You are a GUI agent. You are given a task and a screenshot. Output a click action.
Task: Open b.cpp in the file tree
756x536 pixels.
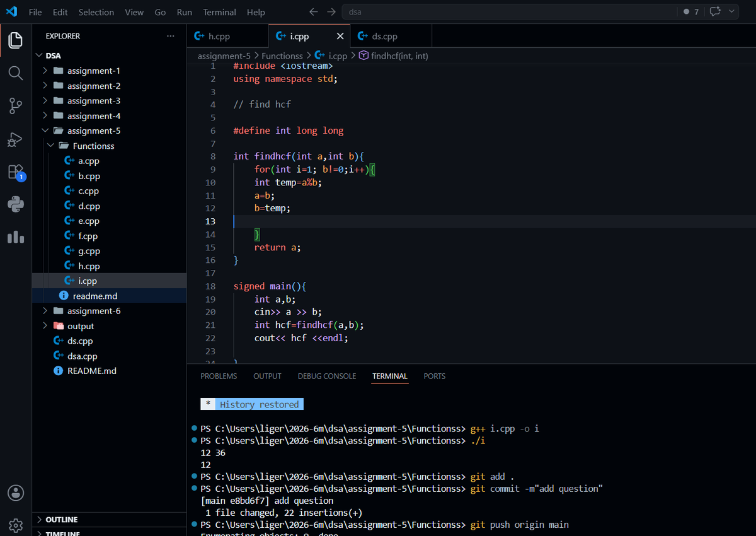click(x=109, y=176)
